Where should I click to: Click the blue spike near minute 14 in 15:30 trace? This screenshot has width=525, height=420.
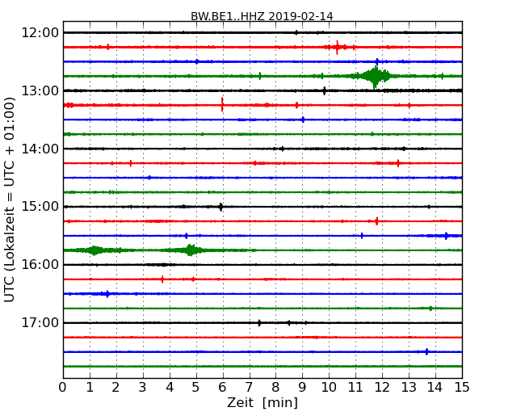(447, 236)
